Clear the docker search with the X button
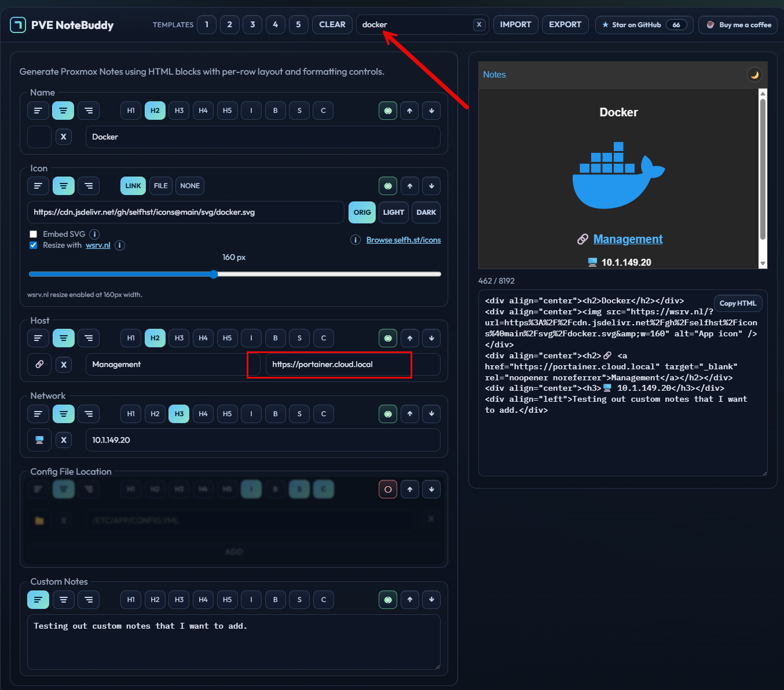784x690 pixels. tap(479, 24)
